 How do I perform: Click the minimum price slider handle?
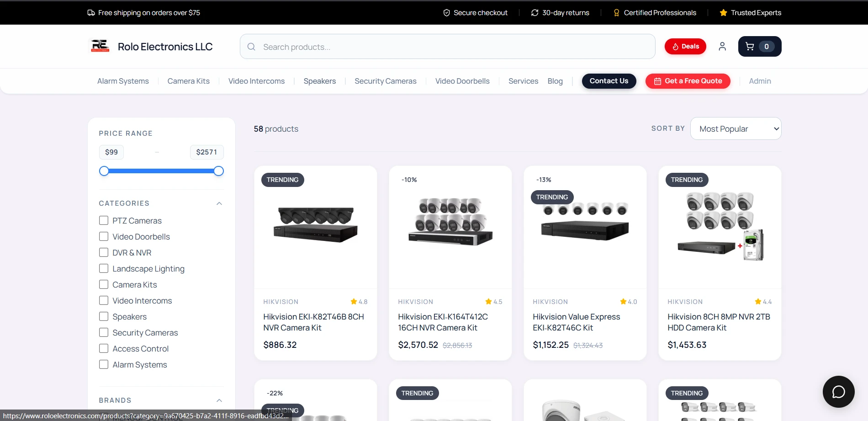point(104,171)
